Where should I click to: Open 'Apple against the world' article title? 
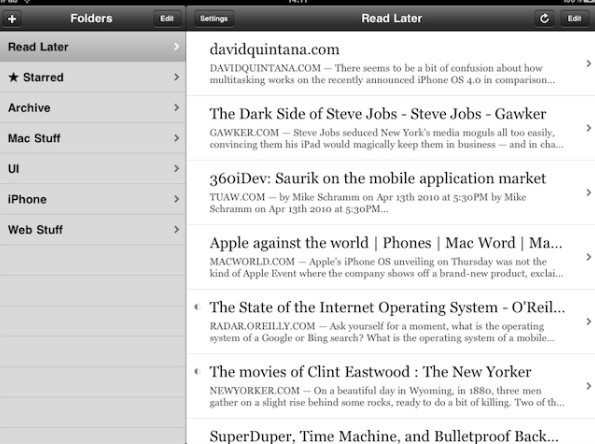coord(386,243)
